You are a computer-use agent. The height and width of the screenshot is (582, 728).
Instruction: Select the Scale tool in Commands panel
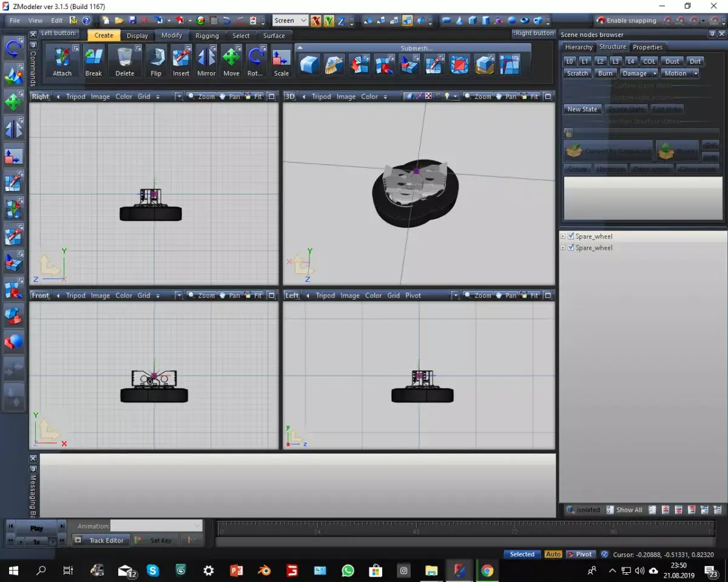coord(281,61)
